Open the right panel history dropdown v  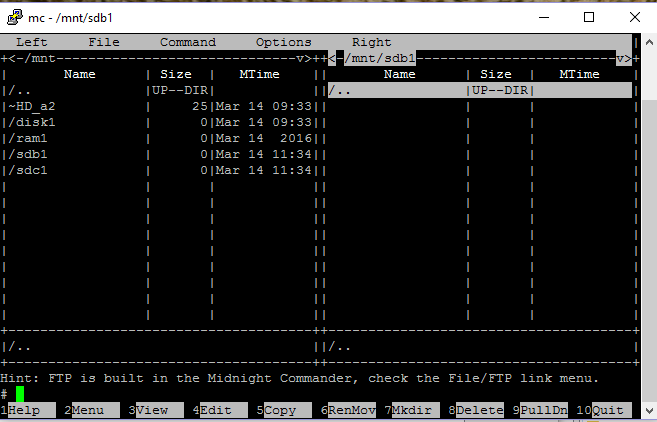(620, 58)
